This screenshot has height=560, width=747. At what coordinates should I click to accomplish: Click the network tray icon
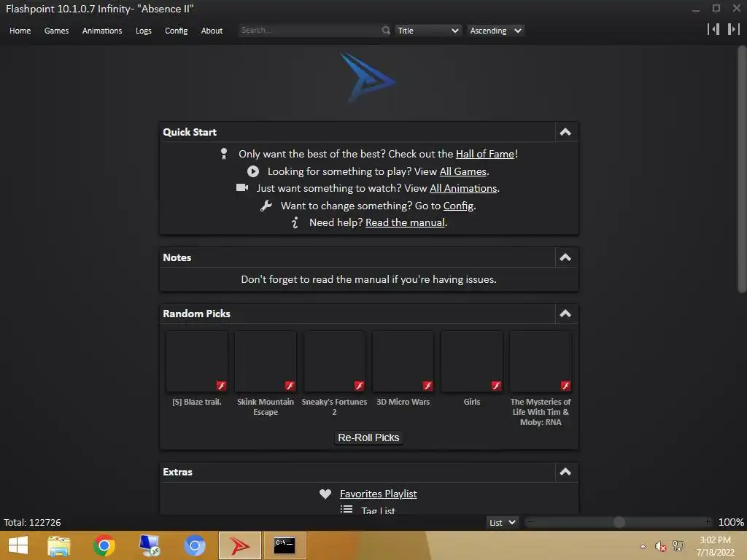tap(678, 545)
